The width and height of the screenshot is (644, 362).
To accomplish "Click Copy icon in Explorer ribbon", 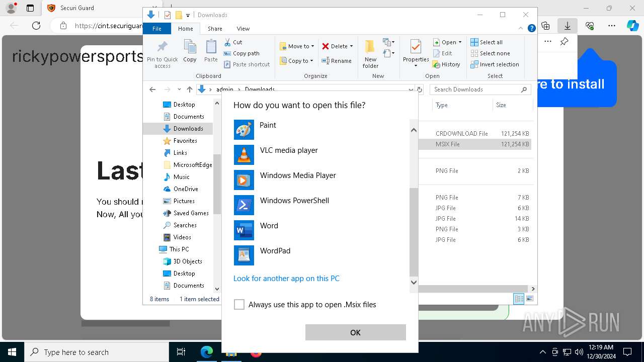I will click(x=190, y=51).
